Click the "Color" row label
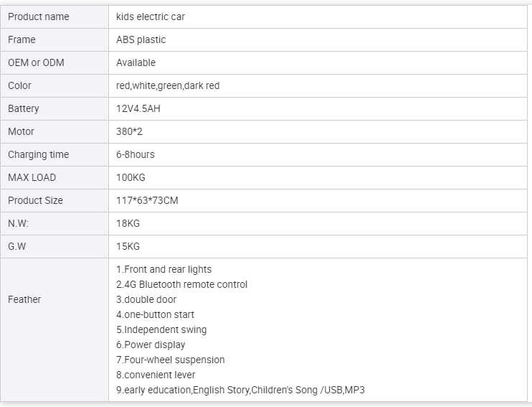Image resolution: width=532 pixels, height=407 pixels. click(19, 85)
